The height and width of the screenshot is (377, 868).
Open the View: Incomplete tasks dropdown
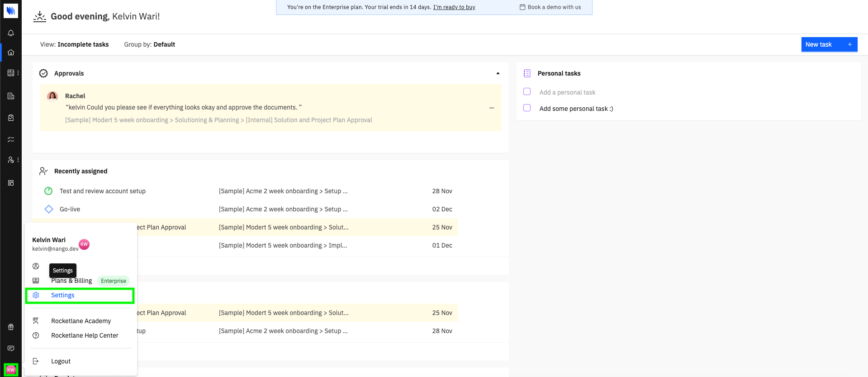tap(74, 44)
